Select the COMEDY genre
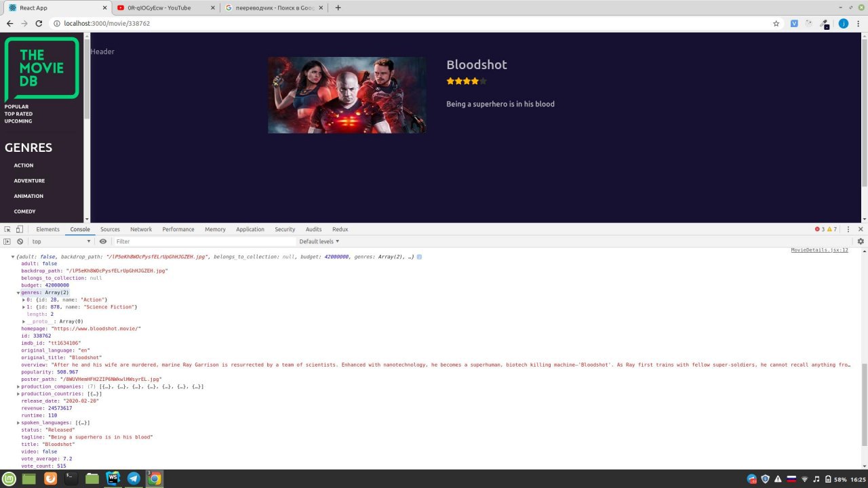The image size is (868, 488). click(25, 211)
